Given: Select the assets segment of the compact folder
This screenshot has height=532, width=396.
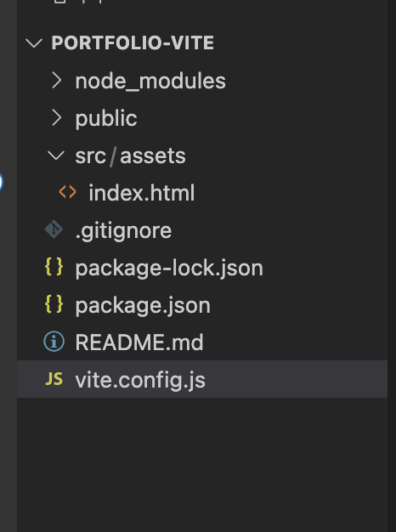Looking at the screenshot, I should (153, 156).
